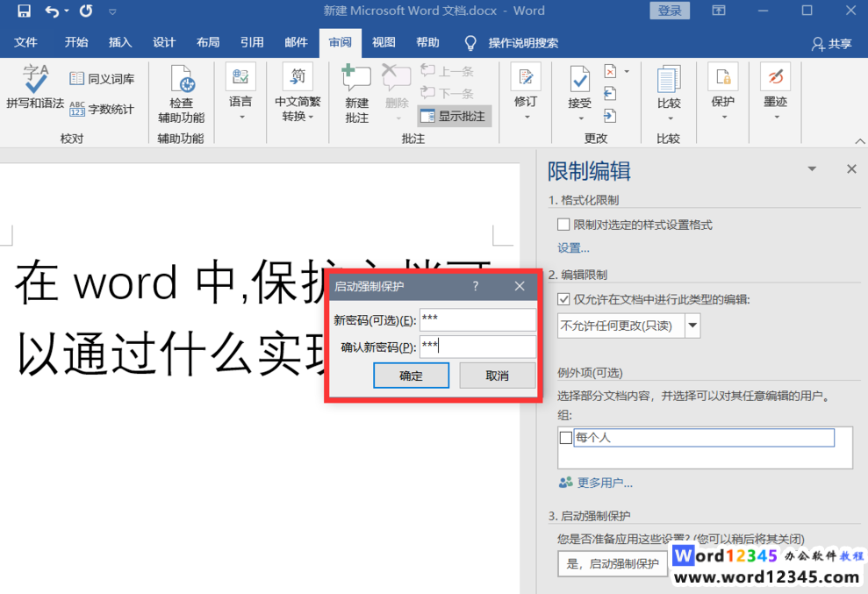Open 字数统计 word count

pos(102,109)
